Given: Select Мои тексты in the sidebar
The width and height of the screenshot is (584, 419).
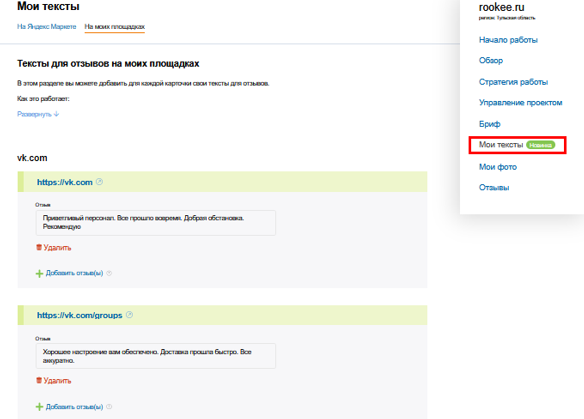Looking at the screenshot, I should point(501,145).
